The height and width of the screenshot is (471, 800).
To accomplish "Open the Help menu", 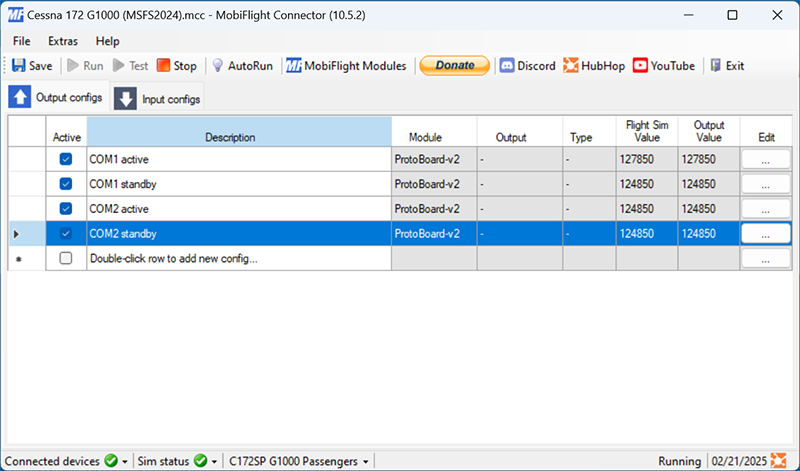I will point(107,41).
